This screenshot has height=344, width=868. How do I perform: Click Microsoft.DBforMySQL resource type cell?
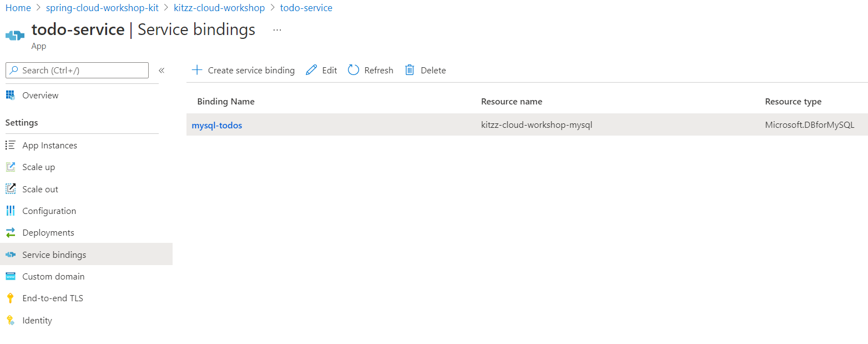[x=809, y=125]
